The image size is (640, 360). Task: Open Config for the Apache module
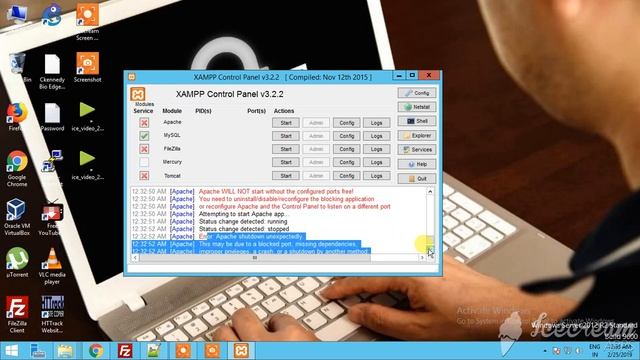(347, 122)
